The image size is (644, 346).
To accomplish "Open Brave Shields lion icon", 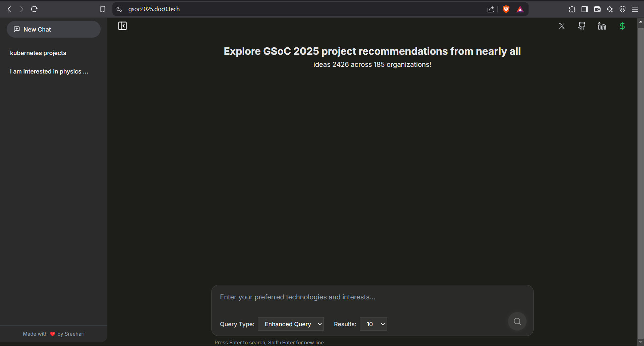I will (506, 9).
